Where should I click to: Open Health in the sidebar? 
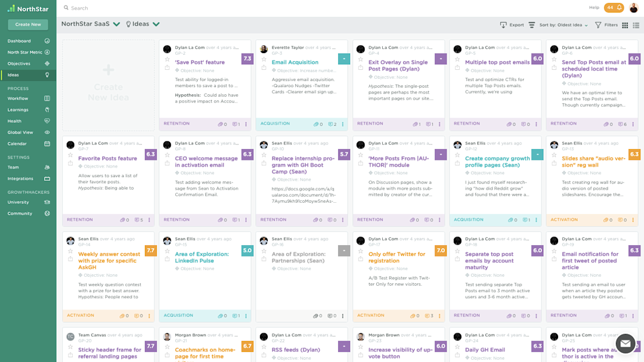pyautogui.click(x=28, y=121)
